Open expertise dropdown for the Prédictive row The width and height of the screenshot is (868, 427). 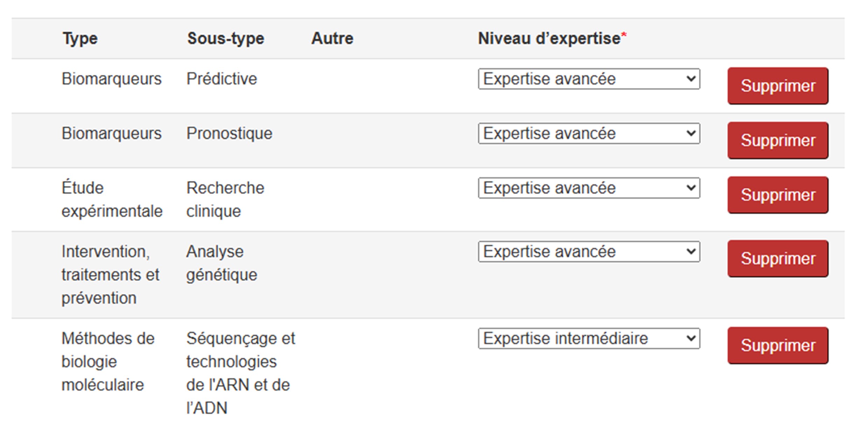tap(589, 79)
